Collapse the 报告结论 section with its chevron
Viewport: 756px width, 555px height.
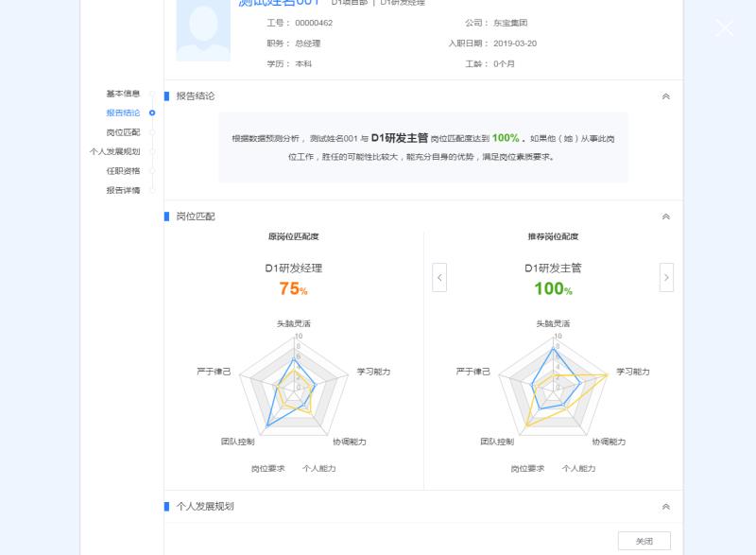pyautogui.click(x=666, y=95)
